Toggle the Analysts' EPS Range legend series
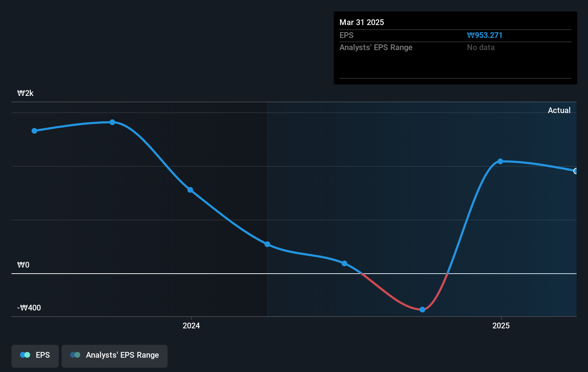 coord(115,356)
